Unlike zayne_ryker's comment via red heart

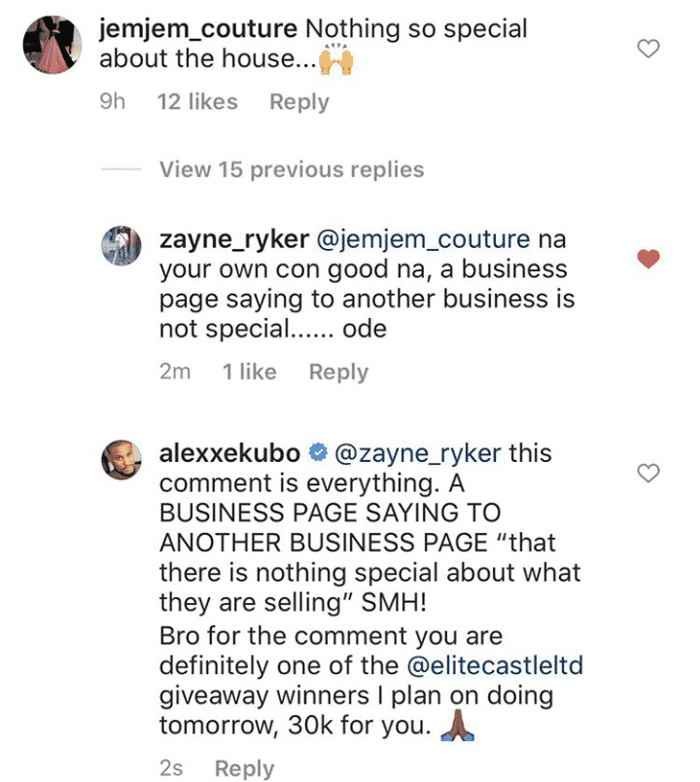tap(647, 259)
